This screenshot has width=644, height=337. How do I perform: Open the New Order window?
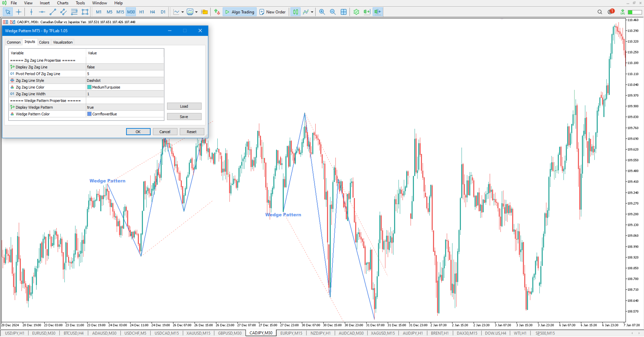coord(272,12)
